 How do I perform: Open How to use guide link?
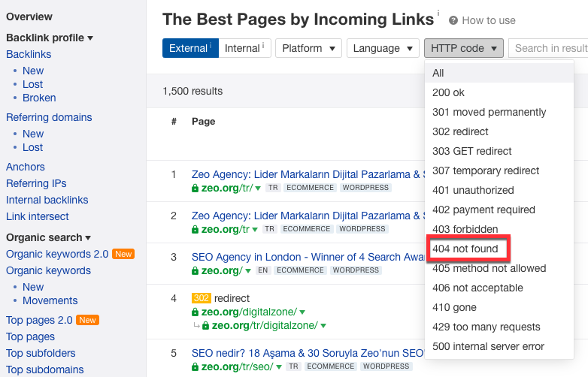[489, 20]
